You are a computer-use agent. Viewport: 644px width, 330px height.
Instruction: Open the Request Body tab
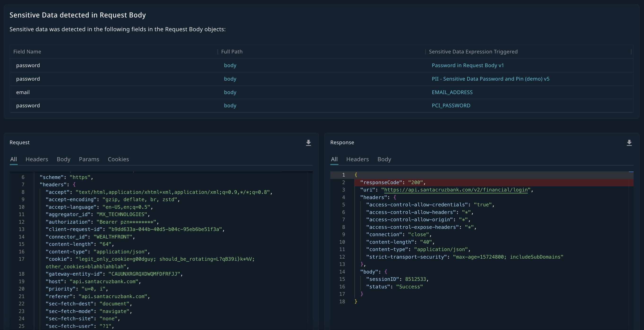tap(64, 159)
